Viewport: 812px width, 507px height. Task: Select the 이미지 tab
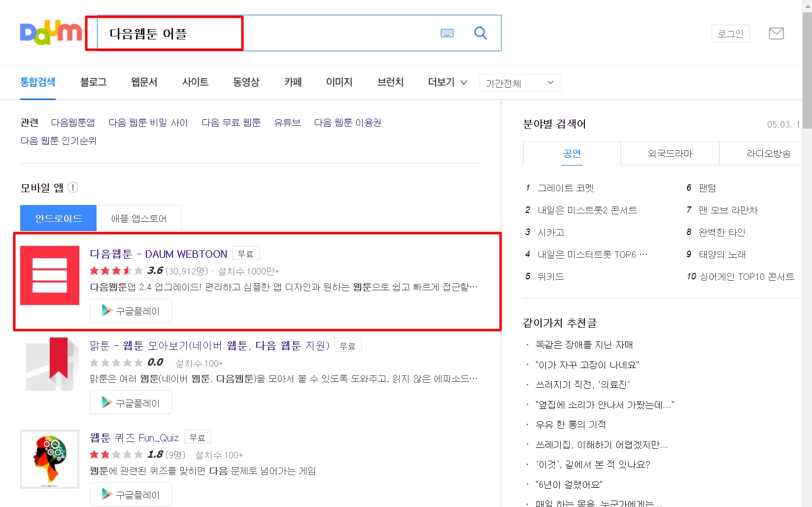(339, 82)
